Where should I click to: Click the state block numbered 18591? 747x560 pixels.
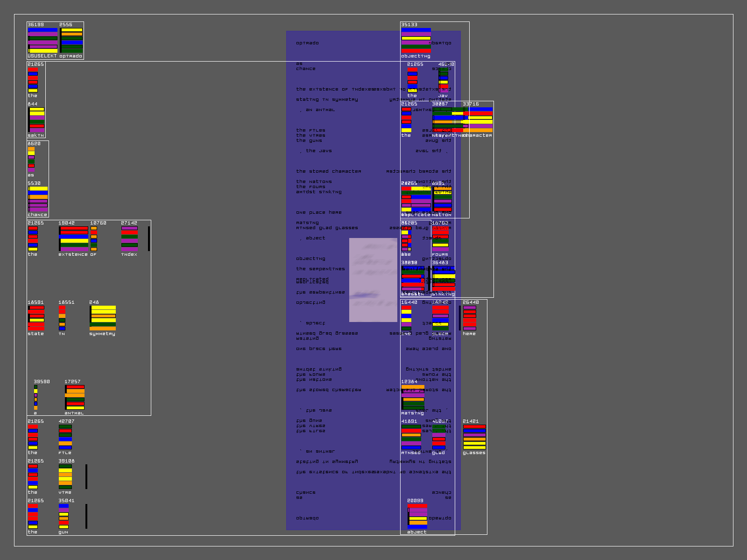(x=36, y=318)
